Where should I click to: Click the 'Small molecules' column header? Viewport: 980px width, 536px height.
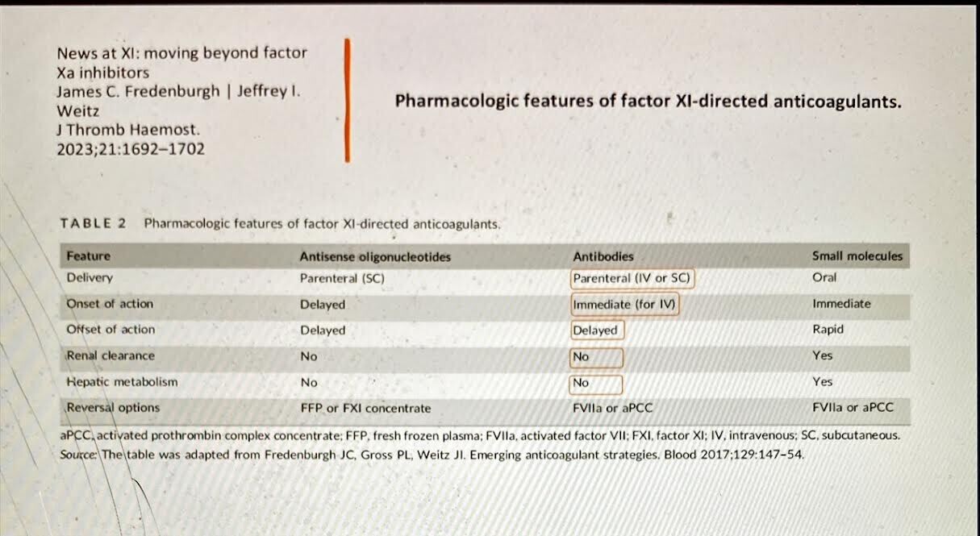pyautogui.click(x=857, y=256)
